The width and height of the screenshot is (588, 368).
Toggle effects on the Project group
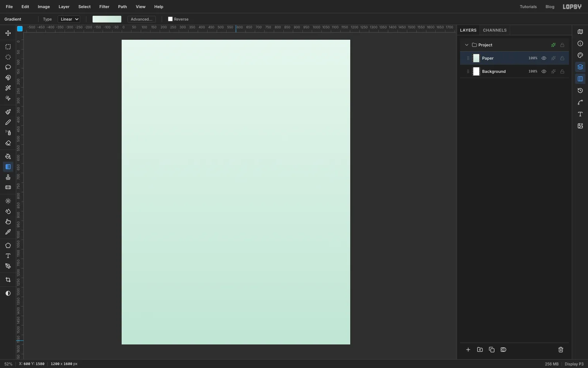tap(553, 45)
